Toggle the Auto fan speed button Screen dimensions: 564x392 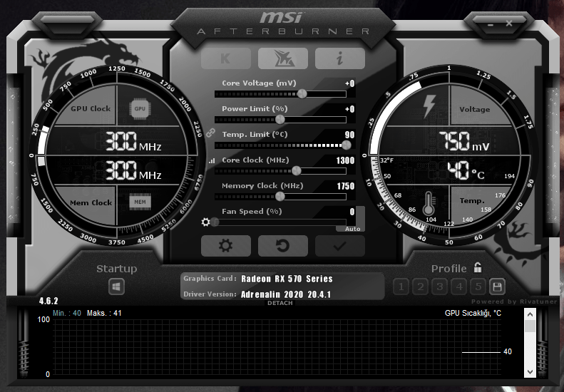click(x=352, y=229)
